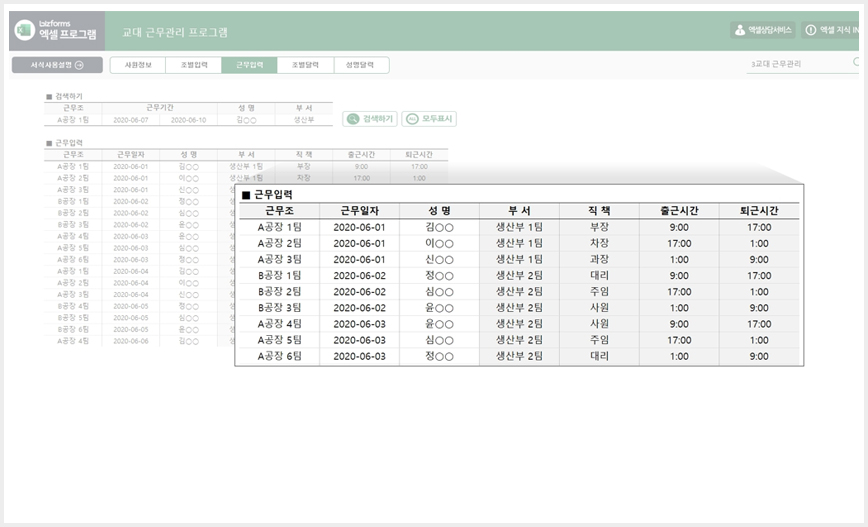Click the 근무기간 column header
Screen dimensions: 868x527
pyautogui.click(x=159, y=108)
